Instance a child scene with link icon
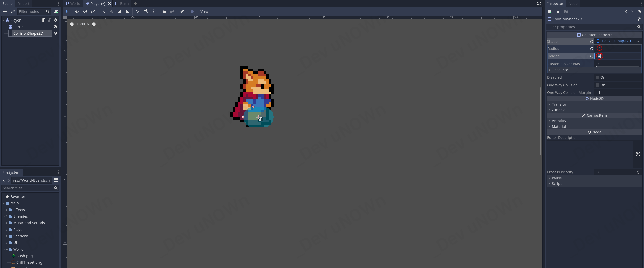Screen dimensions: 644x268 point(13,12)
